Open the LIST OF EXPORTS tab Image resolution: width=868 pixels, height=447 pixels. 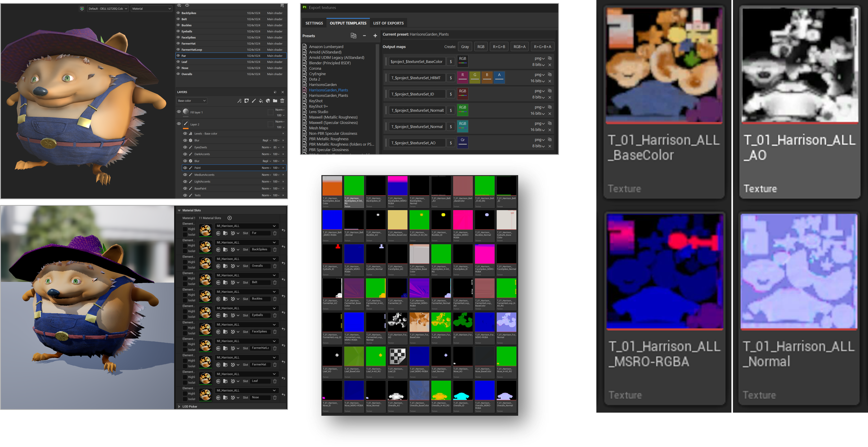point(388,23)
